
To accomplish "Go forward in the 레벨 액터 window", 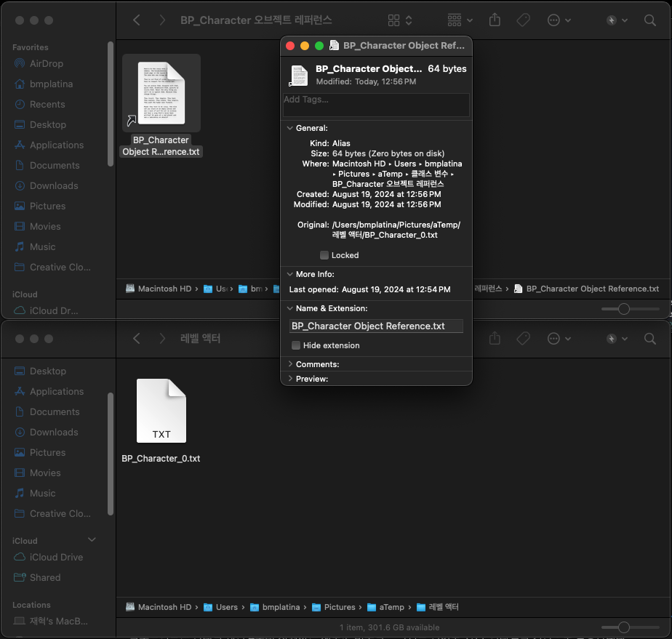I will pos(162,339).
